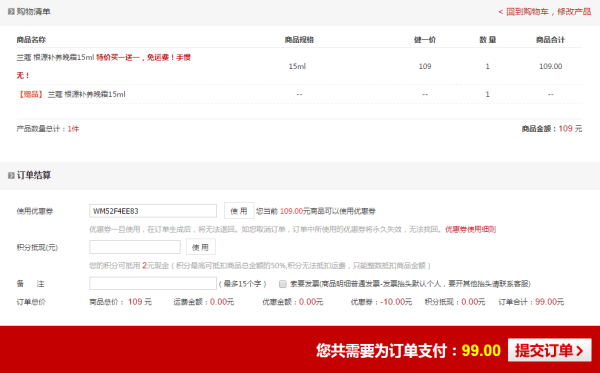Click the 15ml specification cell

click(x=297, y=66)
